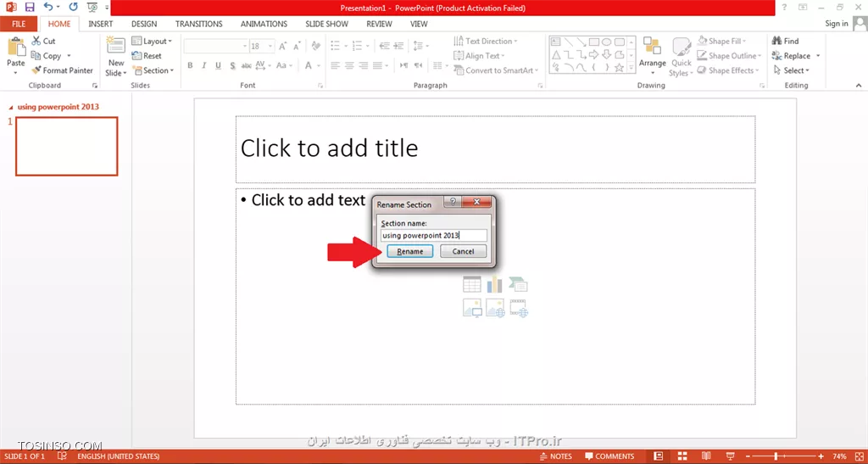Open the FILE tab
The height and width of the screenshot is (464, 868).
19,24
